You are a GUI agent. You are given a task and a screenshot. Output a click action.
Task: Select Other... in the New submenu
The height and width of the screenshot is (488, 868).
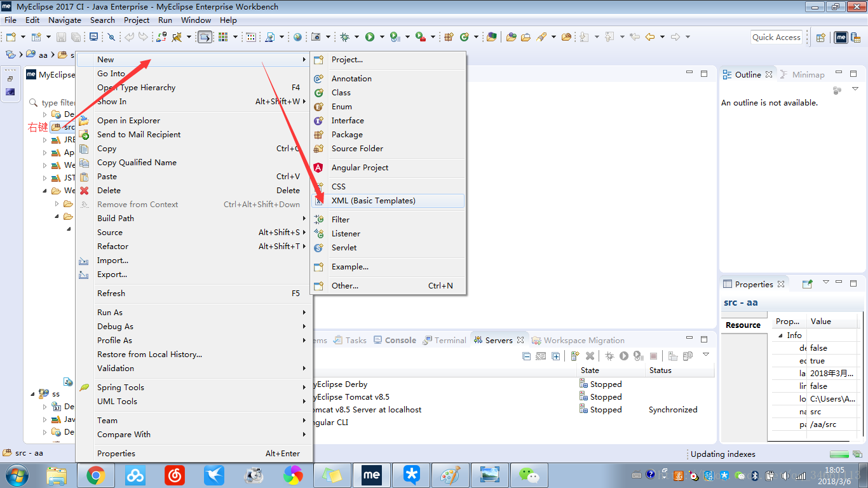click(x=388, y=286)
